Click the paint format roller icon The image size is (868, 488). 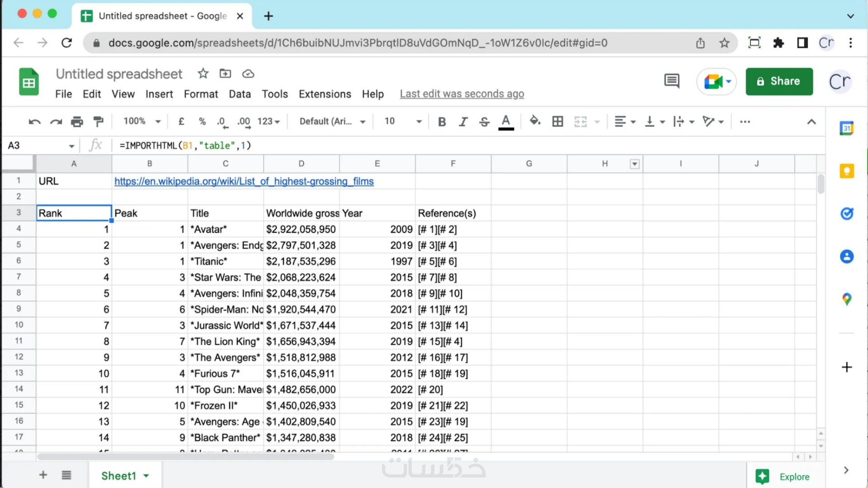[x=98, y=122]
